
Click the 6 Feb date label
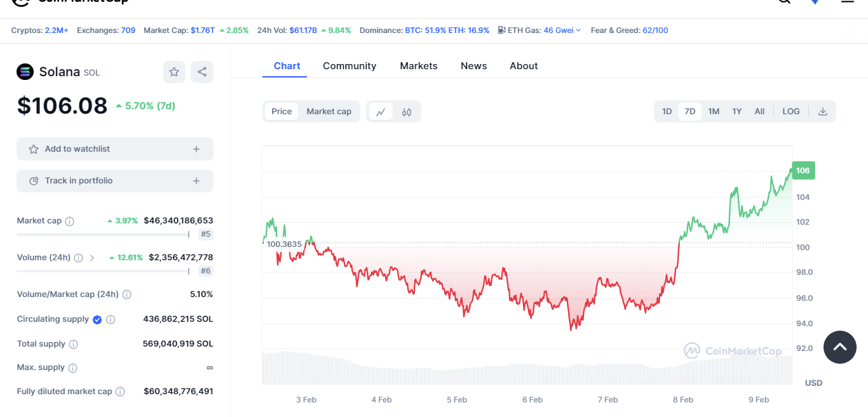(x=532, y=400)
